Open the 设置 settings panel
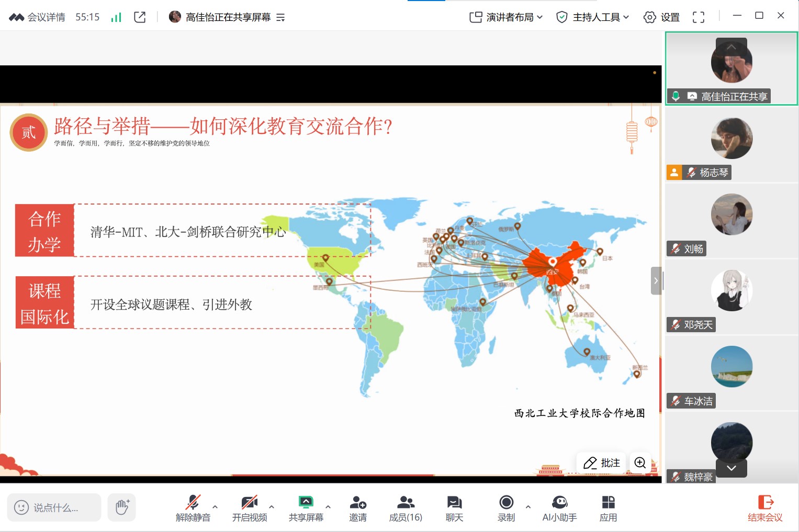The image size is (799, 532). point(661,17)
